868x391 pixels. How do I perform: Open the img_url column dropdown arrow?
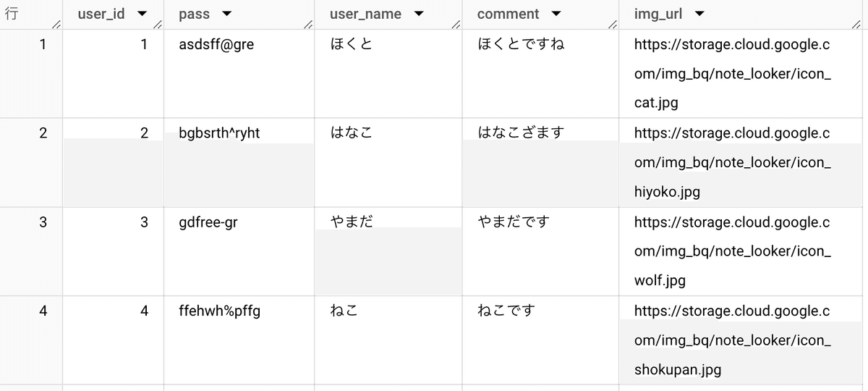click(x=699, y=14)
